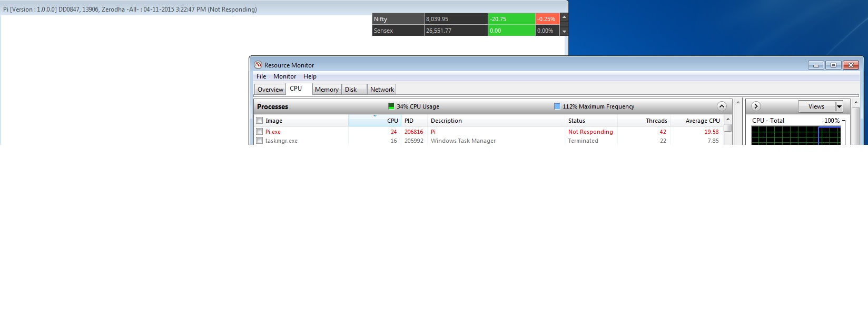Click the Pi window title bar
The width and height of the screenshot is (868, 332).
coord(284,9)
